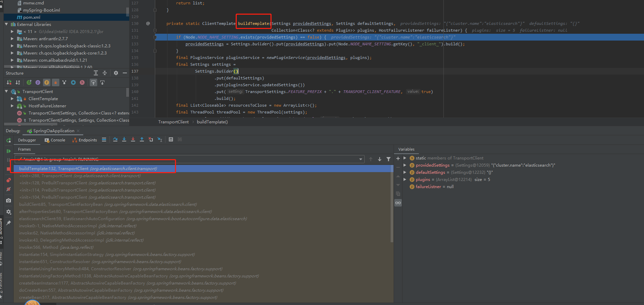The height and width of the screenshot is (305, 644).
Task: Expand plugins variable
Action: 405,180
